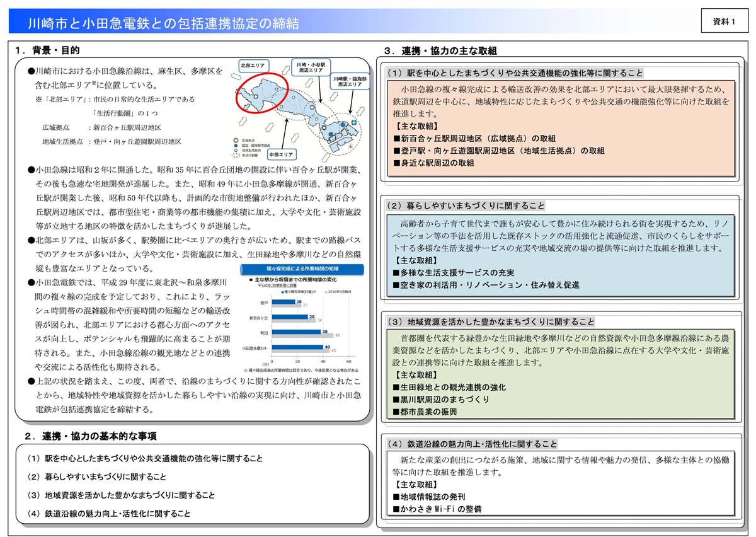Click the line '広域拠点 :新百合ヶ丘駅周辺地区'
Image resolution: width=756 pixels, height=537 pixels.
click(101, 127)
